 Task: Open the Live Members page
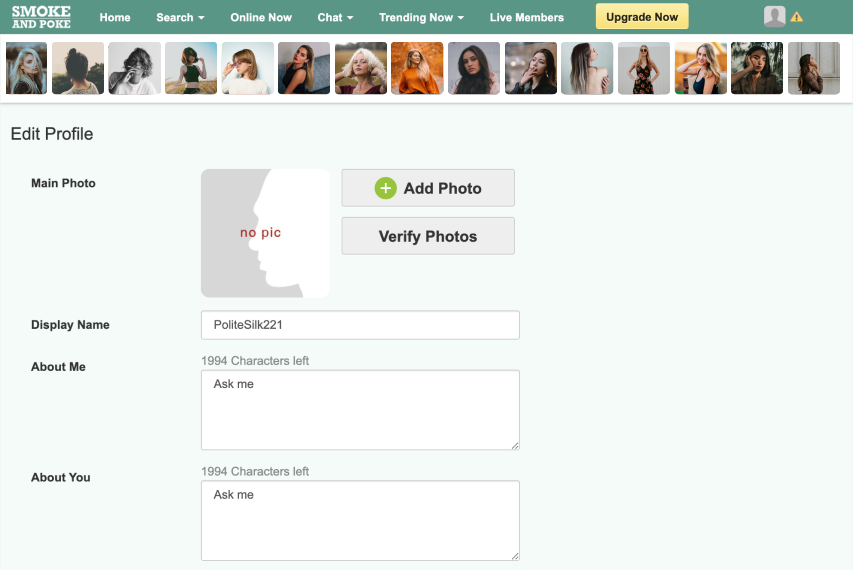(527, 17)
